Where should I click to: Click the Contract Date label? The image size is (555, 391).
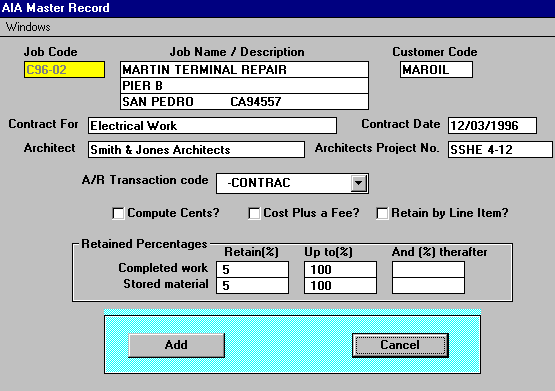pos(401,124)
